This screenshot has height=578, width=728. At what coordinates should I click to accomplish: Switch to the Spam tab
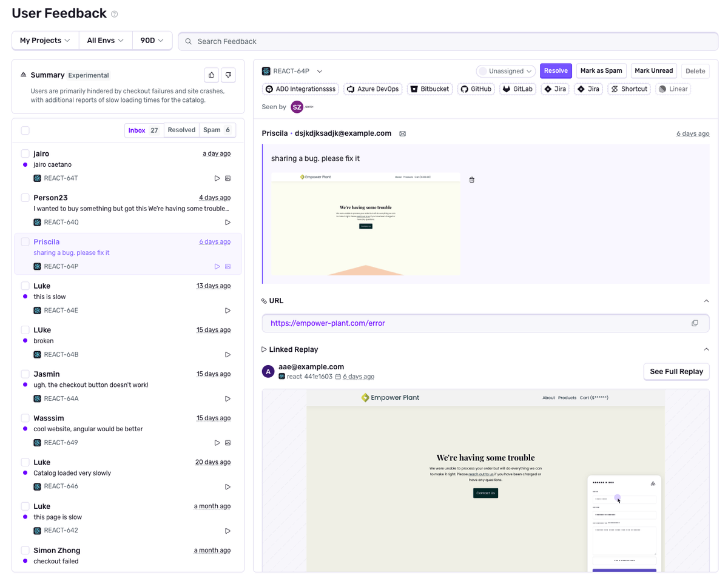pos(211,130)
